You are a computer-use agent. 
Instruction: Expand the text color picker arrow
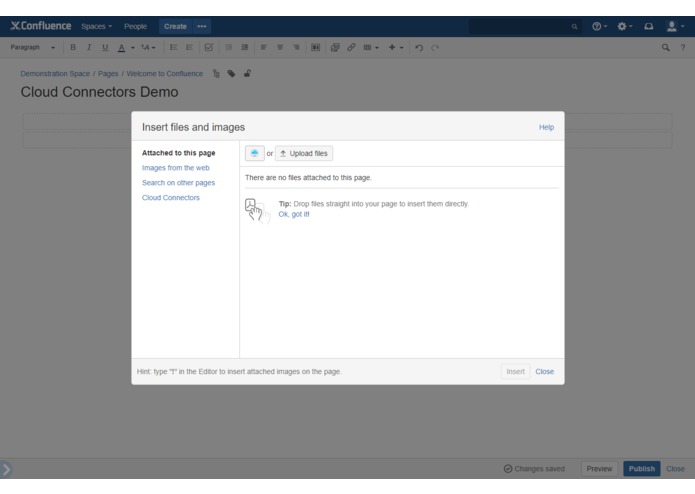[133, 48]
